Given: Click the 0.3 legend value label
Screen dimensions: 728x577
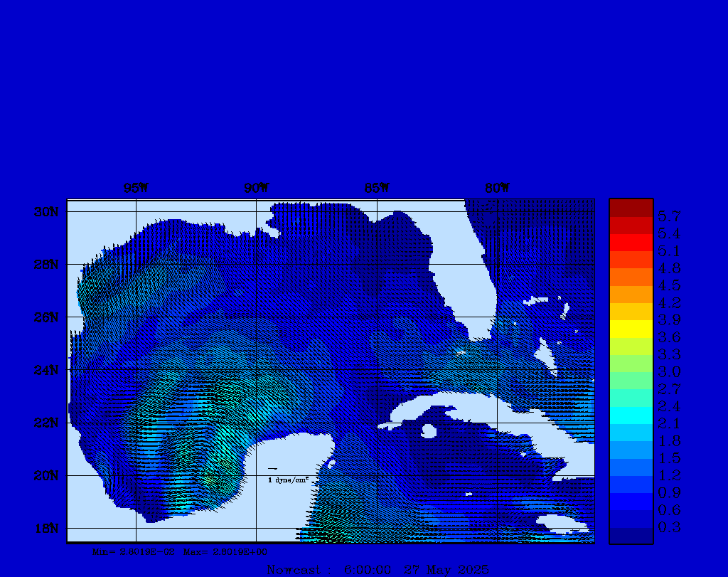Looking at the screenshot, I should click(x=669, y=527).
